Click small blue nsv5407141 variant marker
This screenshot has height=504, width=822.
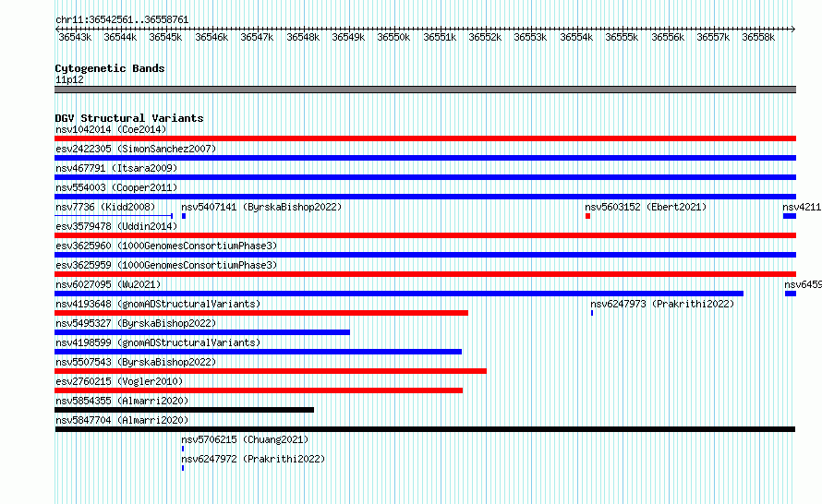(x=184, y=216)
